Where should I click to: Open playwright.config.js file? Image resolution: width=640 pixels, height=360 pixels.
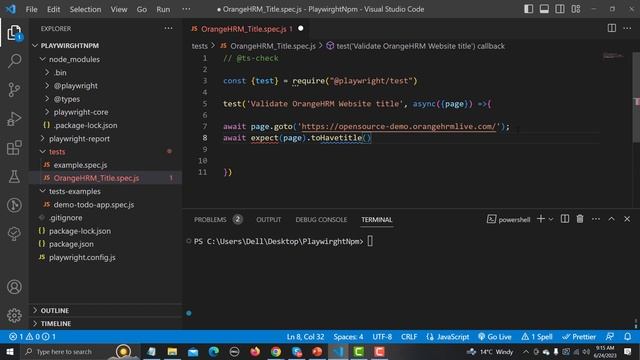[x=82, y=257]
